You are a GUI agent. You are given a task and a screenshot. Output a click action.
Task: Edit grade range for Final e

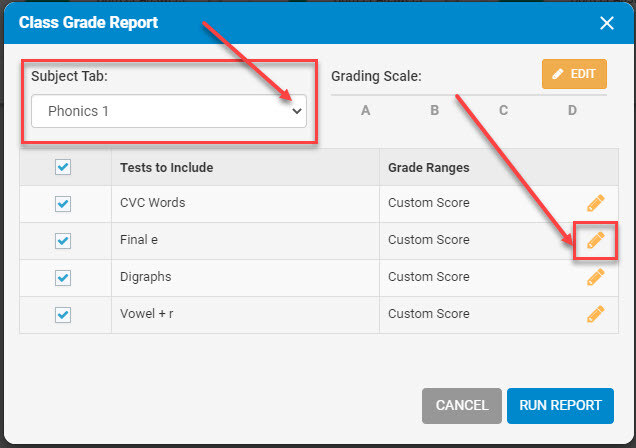click(x=595, y=240)
